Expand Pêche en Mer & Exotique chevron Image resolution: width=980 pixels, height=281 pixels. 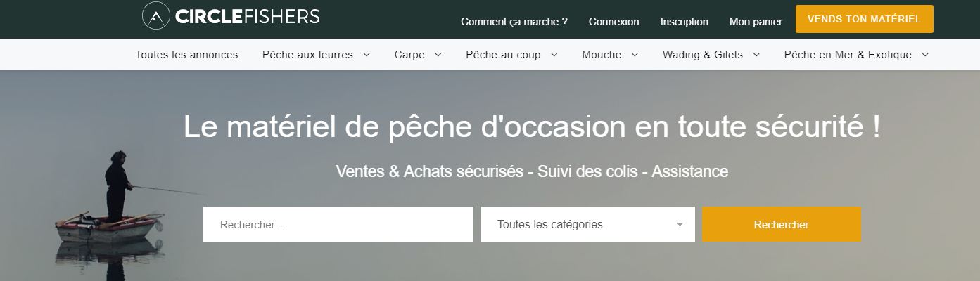click(925, 55)
